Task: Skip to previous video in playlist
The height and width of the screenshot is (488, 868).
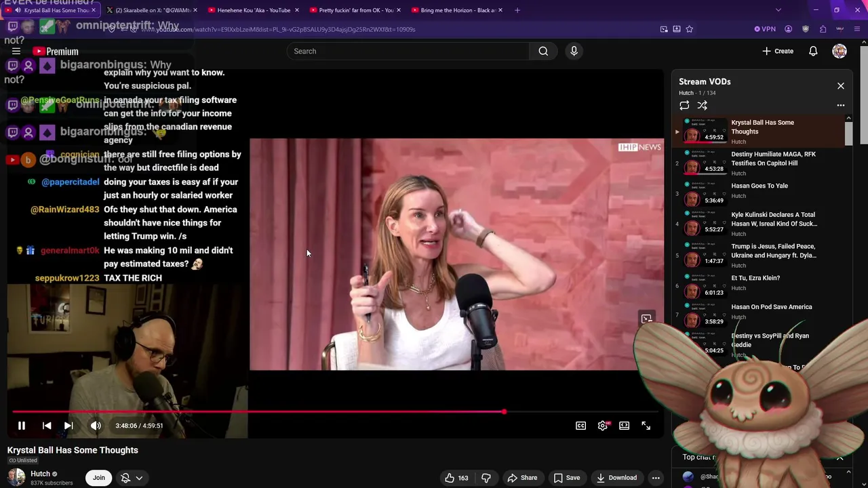Action: tap(47, 426)
